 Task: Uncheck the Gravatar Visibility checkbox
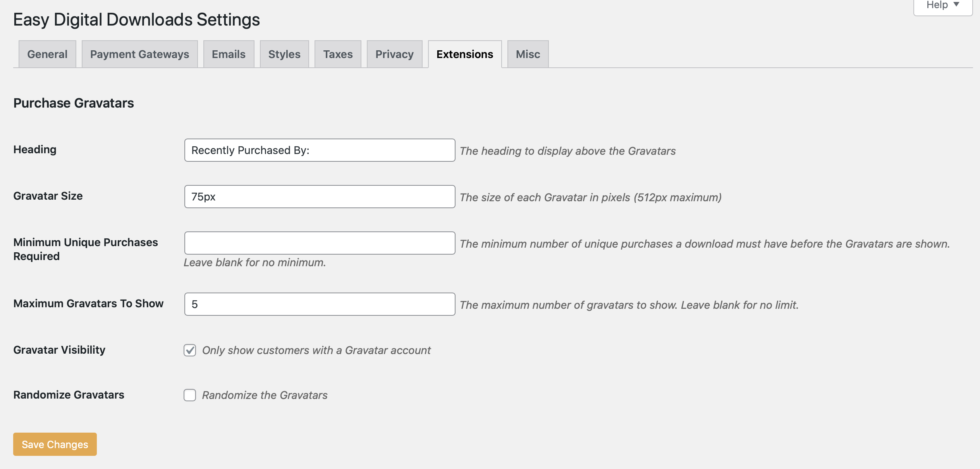click(190, 350)
